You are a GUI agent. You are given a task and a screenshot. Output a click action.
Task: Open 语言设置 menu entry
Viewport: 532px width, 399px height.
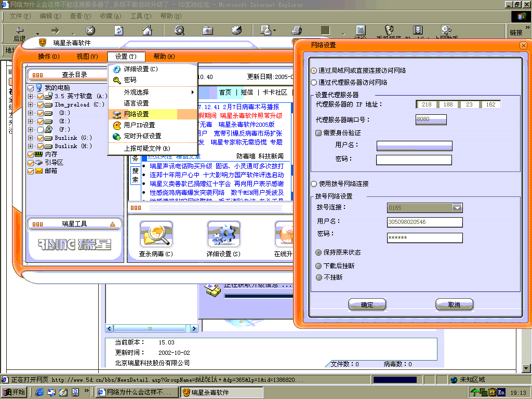[x=153, y=103]
